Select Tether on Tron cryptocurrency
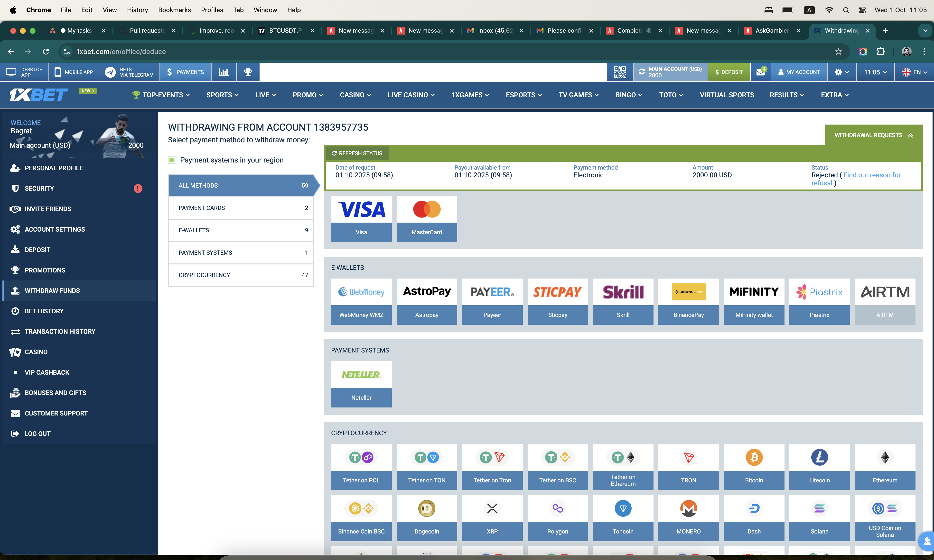Screen dimensions: 934x560 [x=492, y=467]
